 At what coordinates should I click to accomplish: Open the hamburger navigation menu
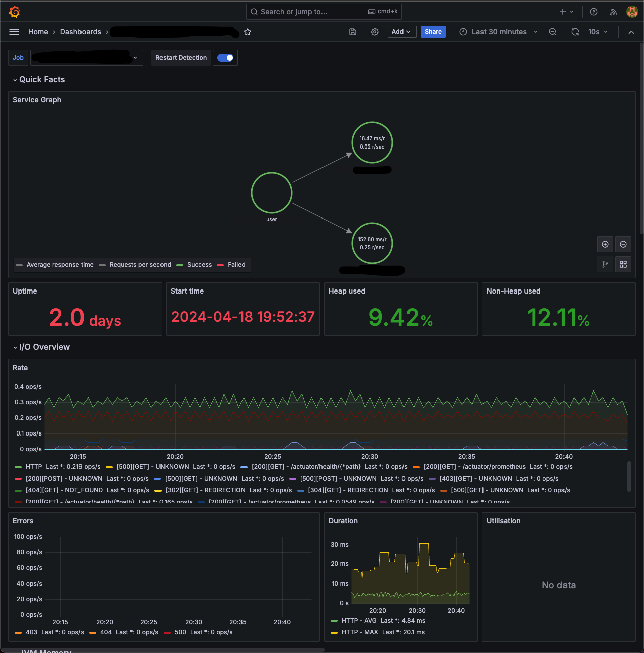pyautogui.click(x=14, y=32)
